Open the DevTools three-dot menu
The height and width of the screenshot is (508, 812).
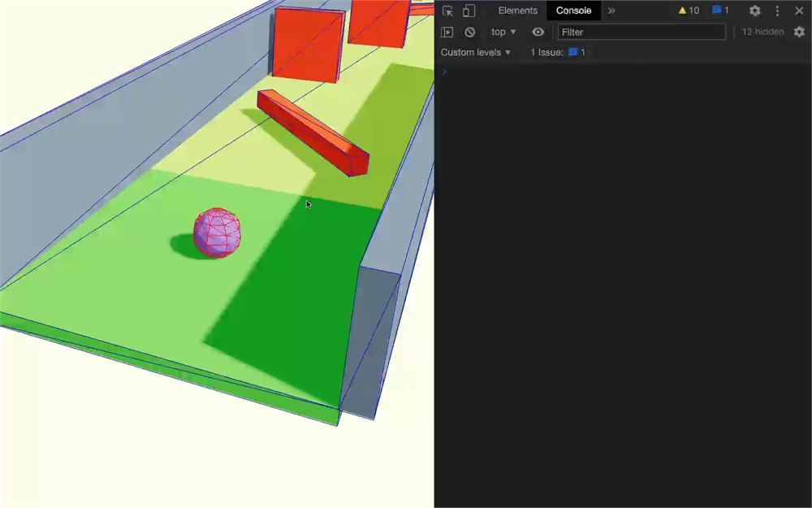[x=777, y=11]
